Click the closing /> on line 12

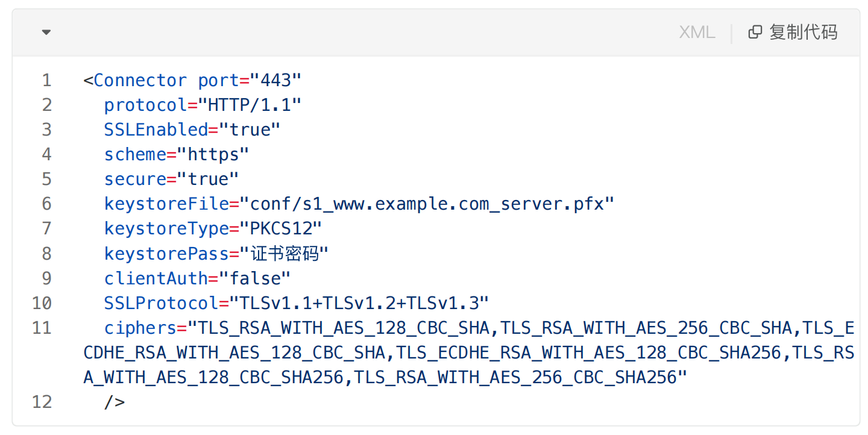tap(115, 402)
